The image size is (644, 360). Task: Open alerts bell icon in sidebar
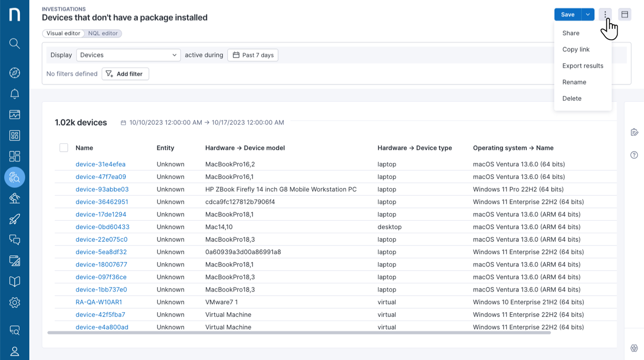15,94
